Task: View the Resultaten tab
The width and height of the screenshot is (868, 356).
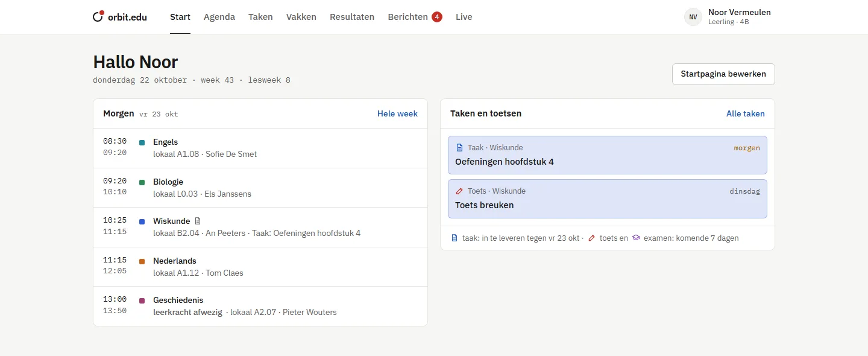Action: (x=352, y=17)
